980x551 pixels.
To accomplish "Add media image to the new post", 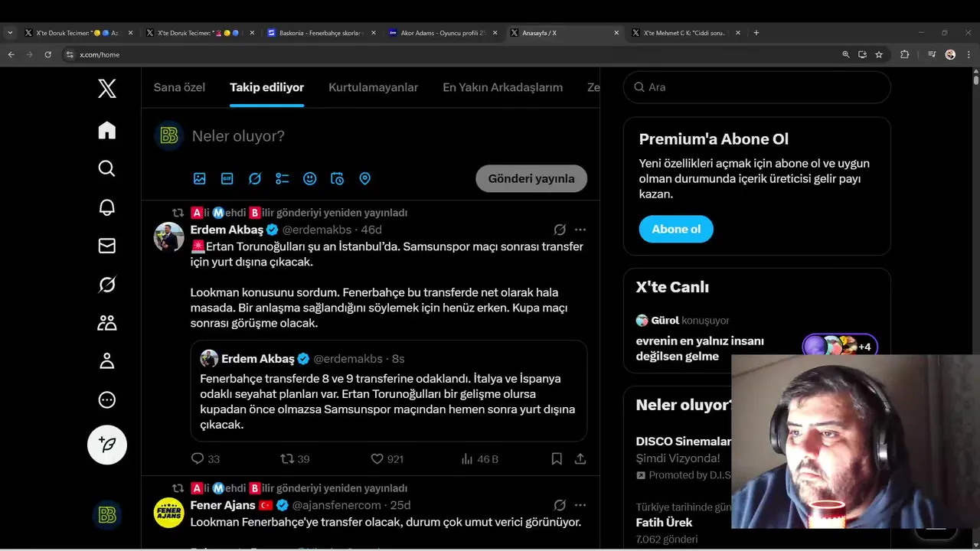I will pos(200,178).
